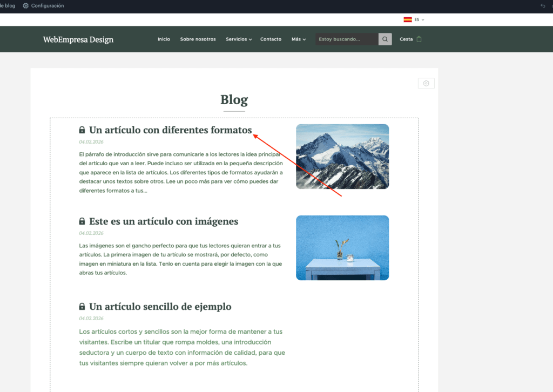Click the Spanish flag icon

point(408,20)
